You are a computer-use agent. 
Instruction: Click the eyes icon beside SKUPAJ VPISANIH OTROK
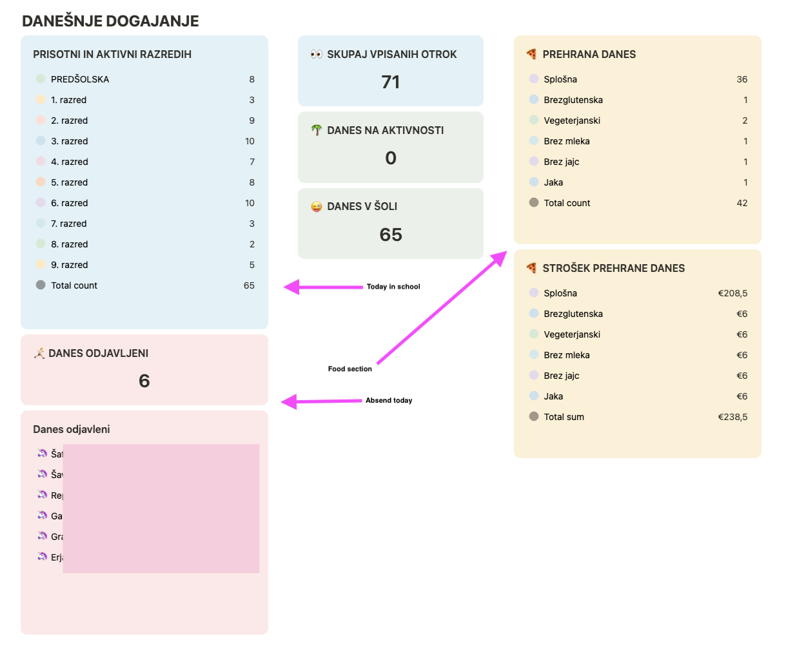[316, 54]
